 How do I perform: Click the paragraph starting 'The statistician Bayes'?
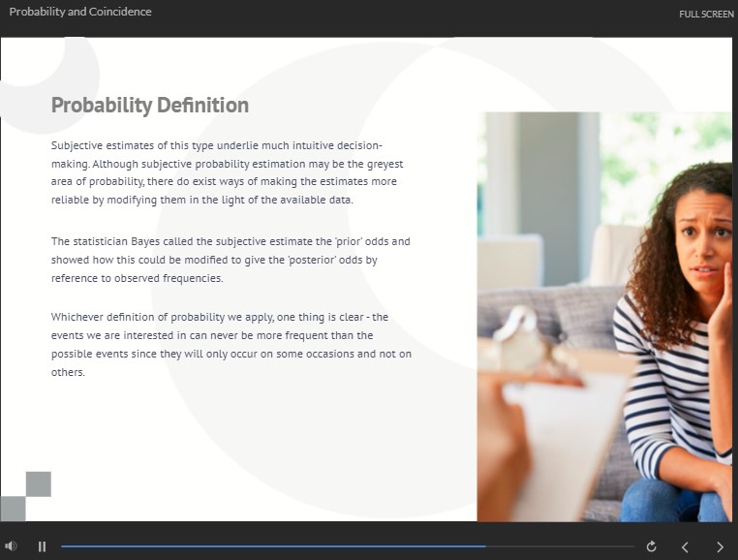click(x=231, y=260)
